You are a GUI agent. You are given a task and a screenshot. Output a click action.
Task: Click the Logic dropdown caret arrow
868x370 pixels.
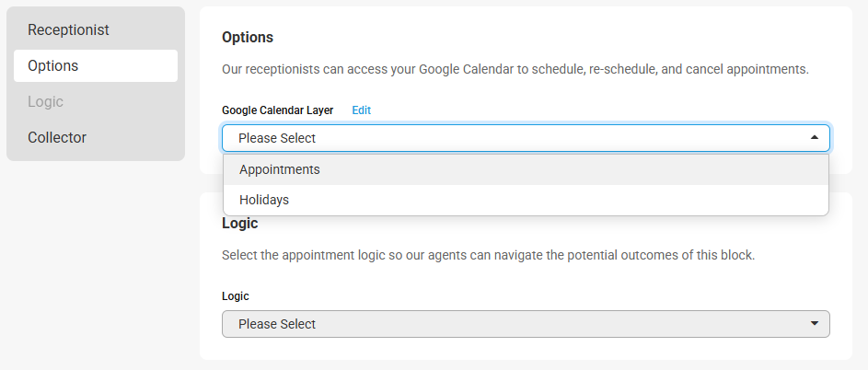click(x=814, y=324)
